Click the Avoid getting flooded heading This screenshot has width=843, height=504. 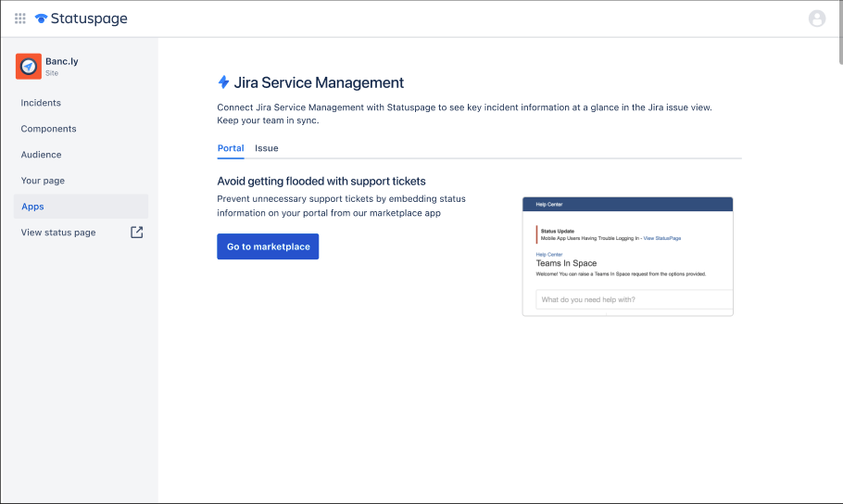[321, 182]
